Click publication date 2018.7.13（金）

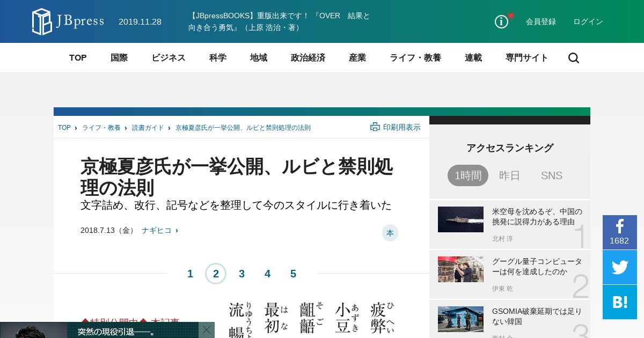click(108, 230)
